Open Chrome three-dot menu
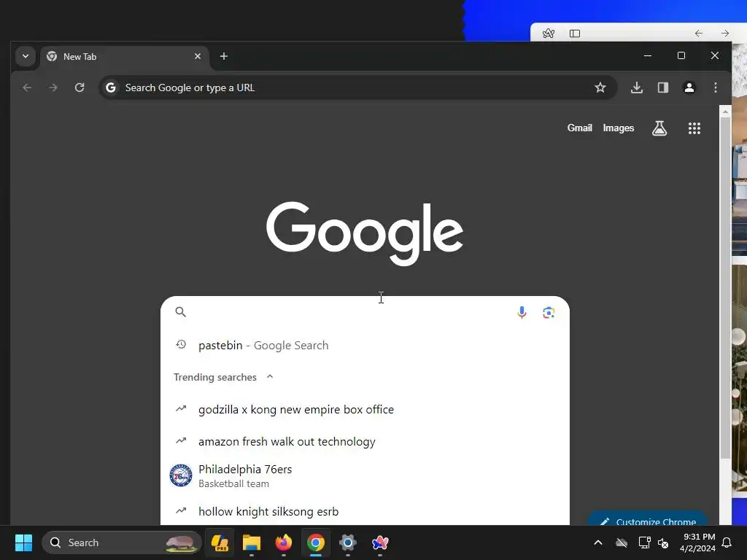Screen dimensions: 747x560 (x=715, y=87)
